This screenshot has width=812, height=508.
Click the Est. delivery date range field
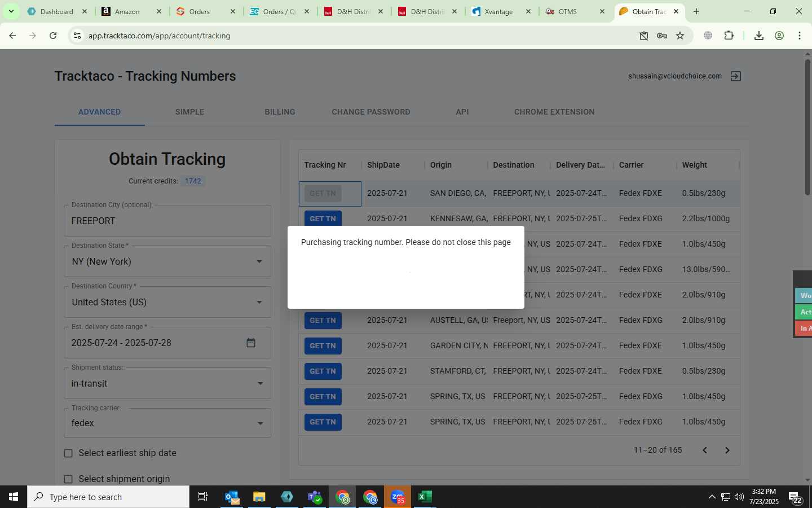tap(167, 343)
